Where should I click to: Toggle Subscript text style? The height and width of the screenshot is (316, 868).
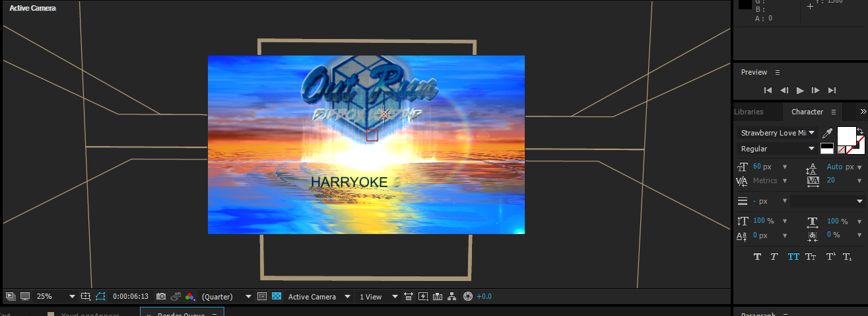pyautogui.click(x=848, y=257)
